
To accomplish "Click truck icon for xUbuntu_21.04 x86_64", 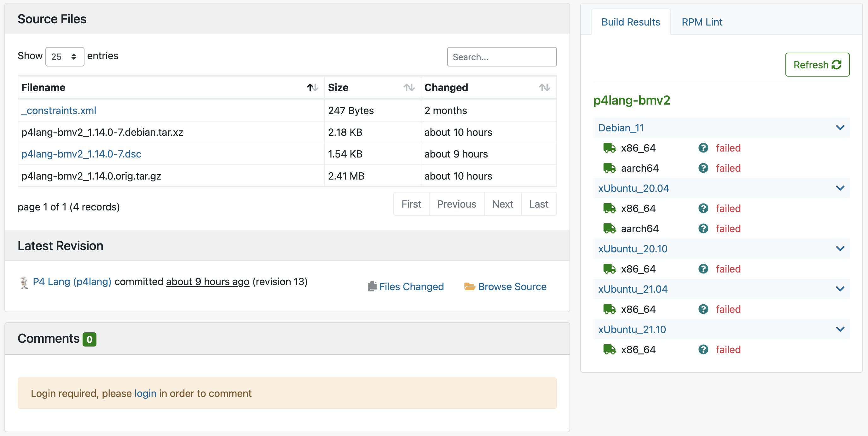I will pos(609,309).
